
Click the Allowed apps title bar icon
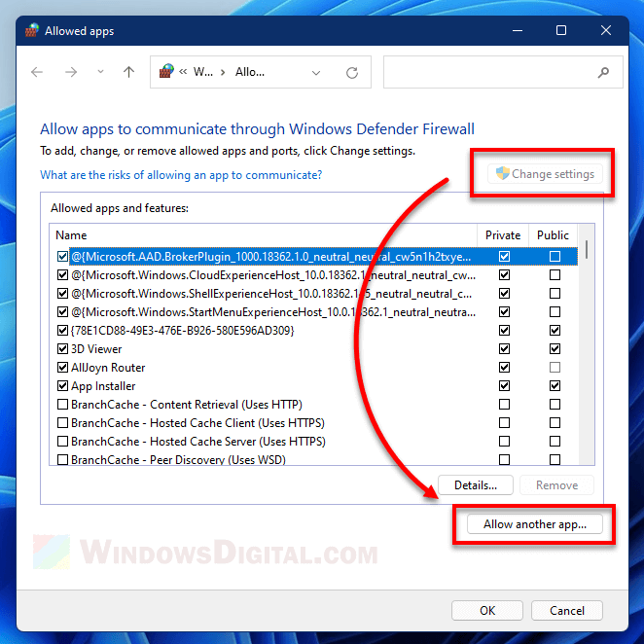(32, 30)
